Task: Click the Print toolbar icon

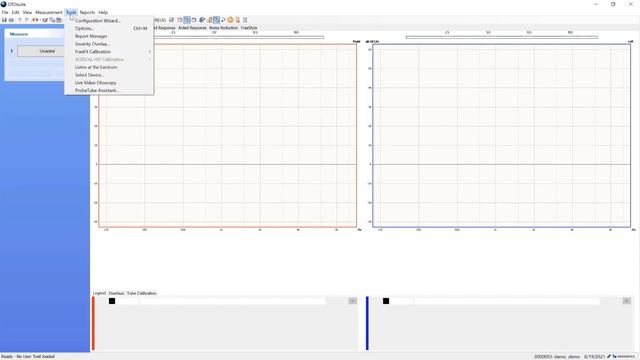Action: pos(11,20)
